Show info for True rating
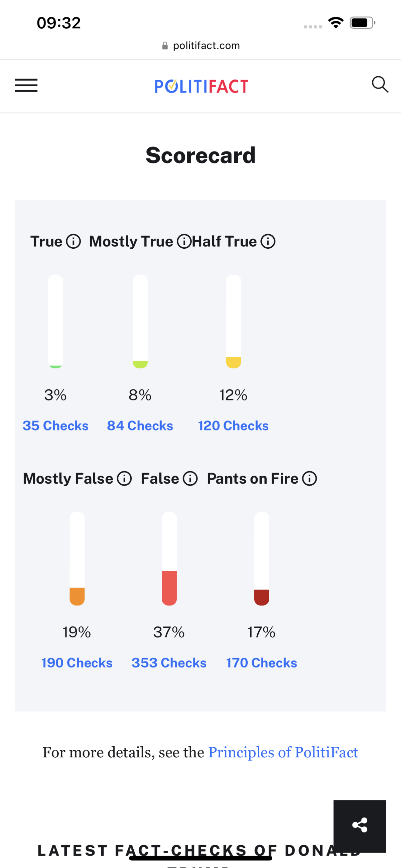This screenshot has width=401, height=868. [73, 242]
